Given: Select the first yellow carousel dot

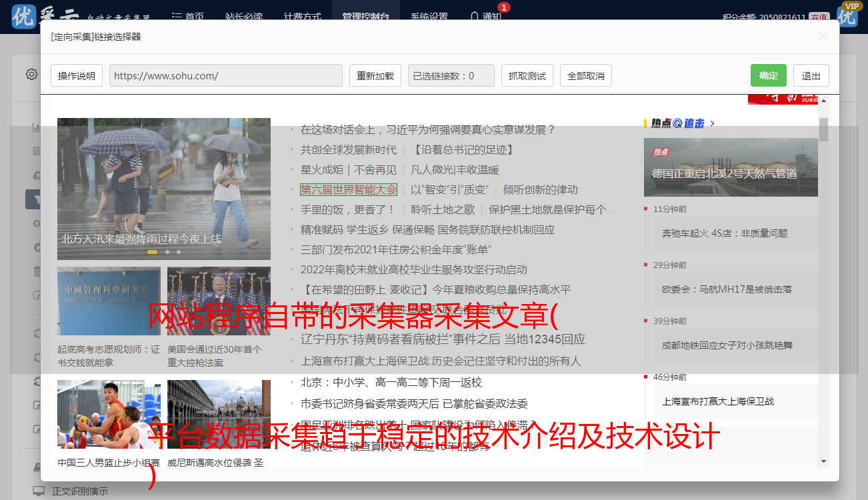Looking at the screenshot, I should [152, 252].
